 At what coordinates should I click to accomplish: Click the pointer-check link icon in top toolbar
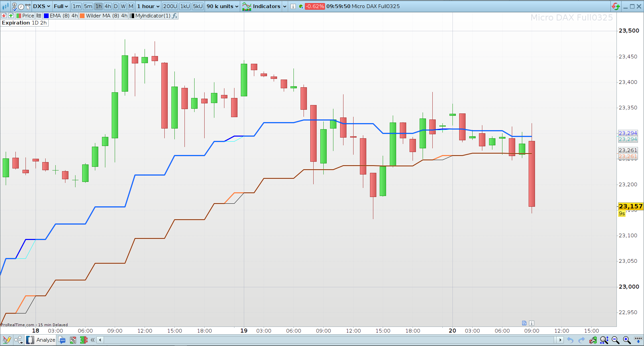(x=14, y=6)
